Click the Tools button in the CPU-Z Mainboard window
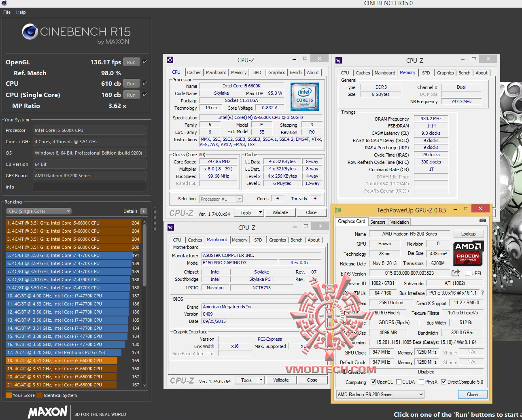Image resolution: width=522 pixels, height=420 pixels. coord(246,380)
